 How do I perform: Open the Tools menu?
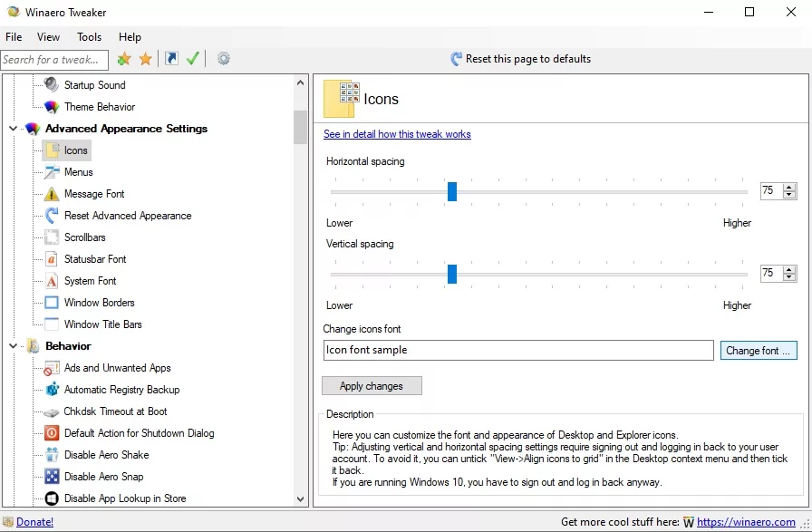(89, 37)
